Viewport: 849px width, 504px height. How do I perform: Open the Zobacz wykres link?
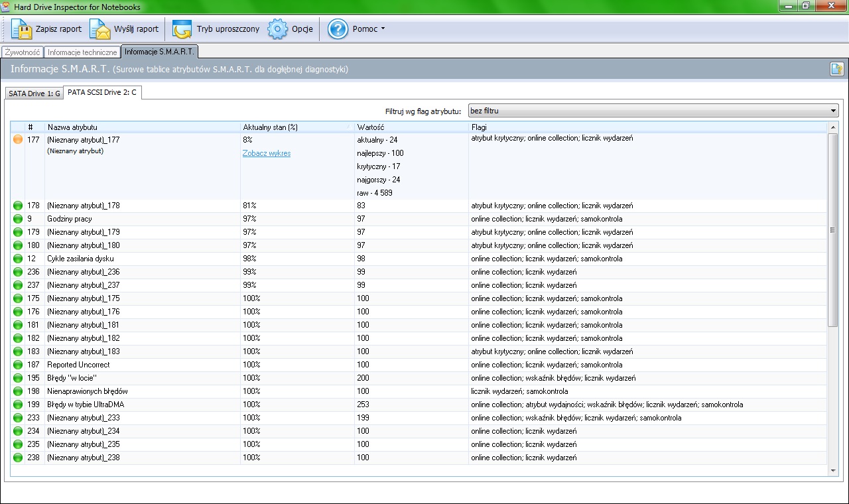tap(267, 153)
